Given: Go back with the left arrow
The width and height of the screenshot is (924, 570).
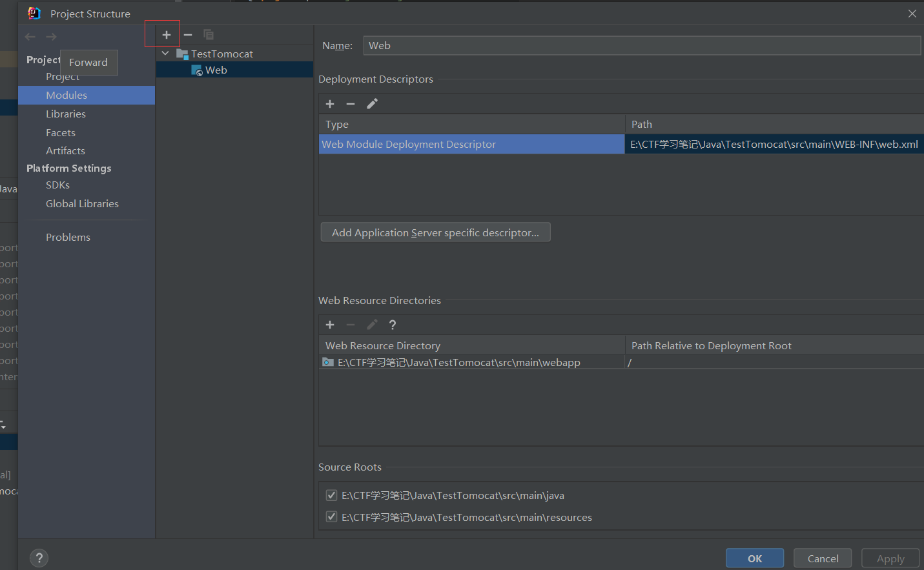Looking at the screenshot, I should 30,37.
